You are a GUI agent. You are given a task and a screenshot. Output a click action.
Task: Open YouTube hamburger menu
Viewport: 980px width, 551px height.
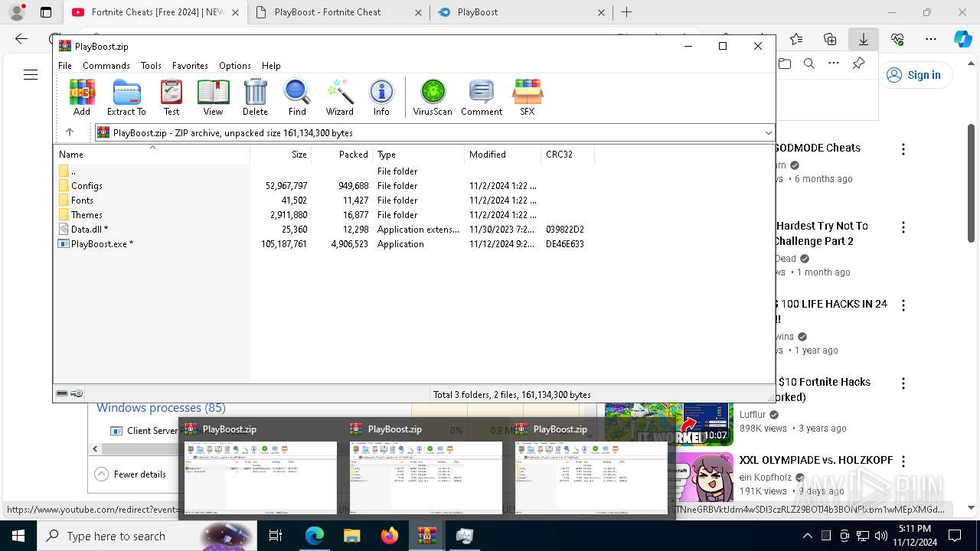pyautogui.click(x=31, y=75)
